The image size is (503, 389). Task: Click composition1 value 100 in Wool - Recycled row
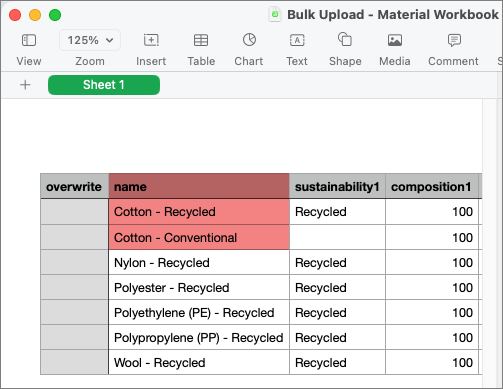432,362
